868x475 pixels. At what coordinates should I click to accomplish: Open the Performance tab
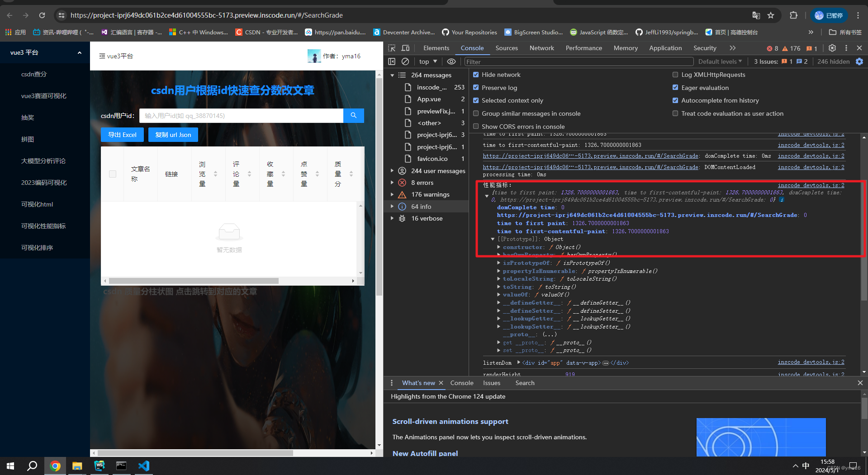583,48
